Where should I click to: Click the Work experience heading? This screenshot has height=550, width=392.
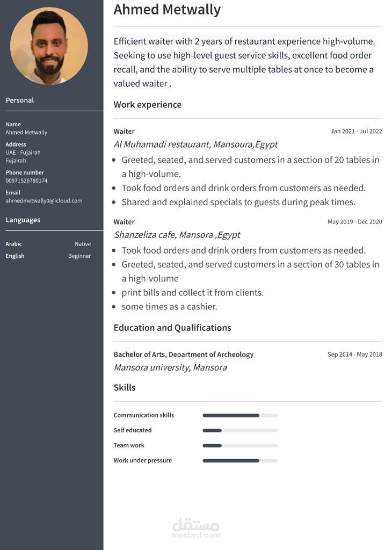click(x=148, y=105)
